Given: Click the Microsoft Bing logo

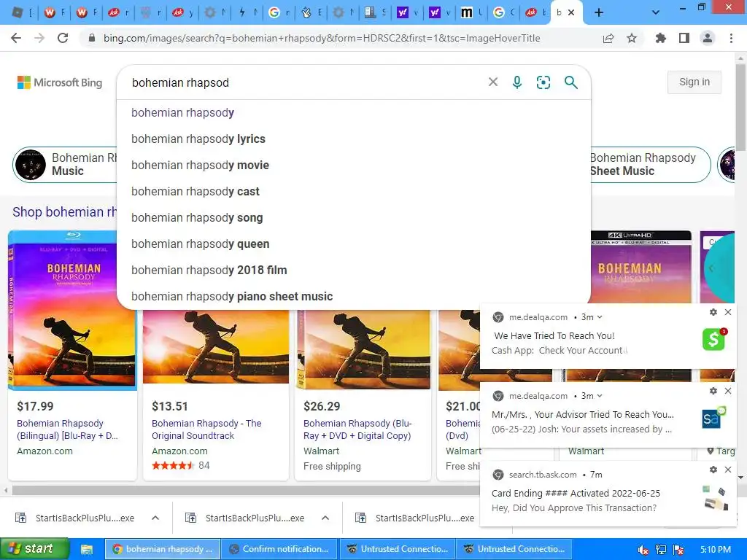Looking at the screenshot, I should (x=60, y=82).
